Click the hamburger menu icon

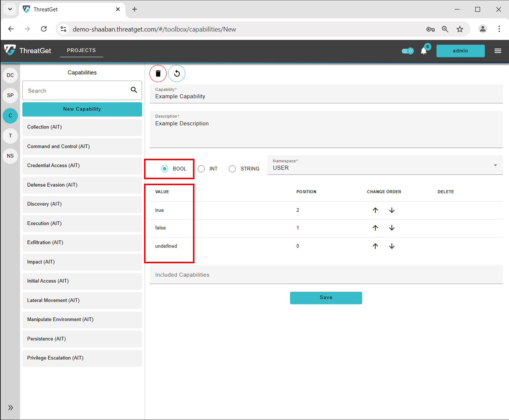[x=498, y=51]
